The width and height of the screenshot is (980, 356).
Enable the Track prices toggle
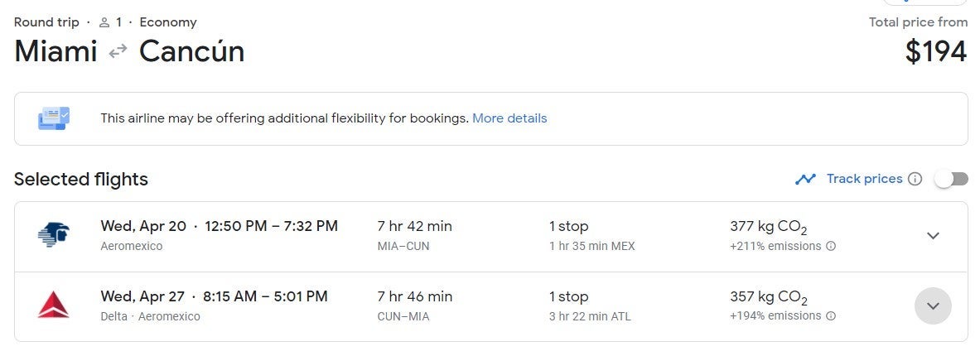pyautogui.click(x=951, y=179)
